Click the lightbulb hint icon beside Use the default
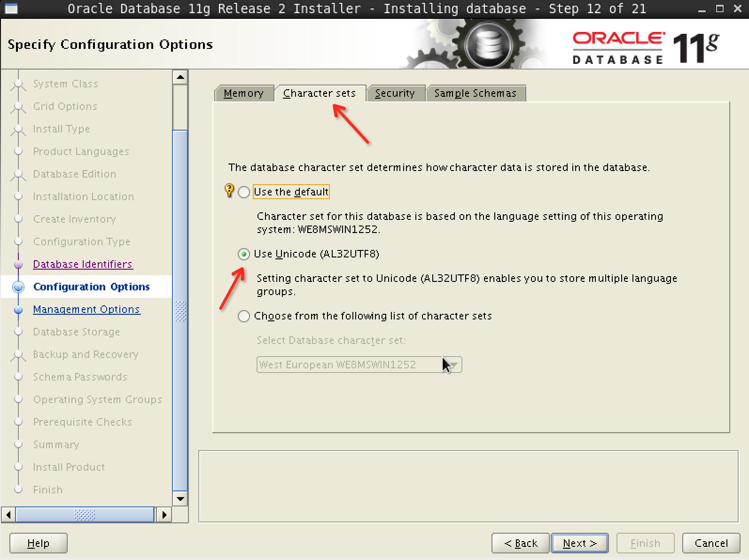Screen dimensions: 749x560 tap(229, 190)
